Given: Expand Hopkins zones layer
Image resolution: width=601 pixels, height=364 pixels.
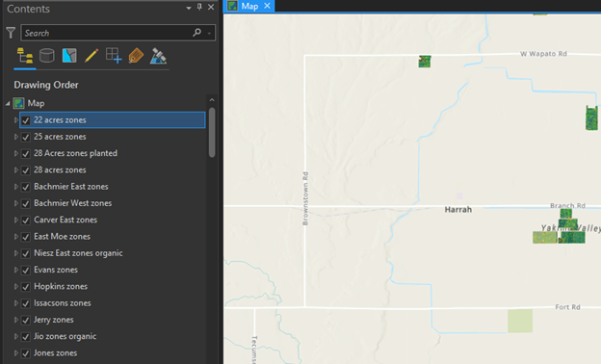Looking at the screenshot, I should point(15,286).
